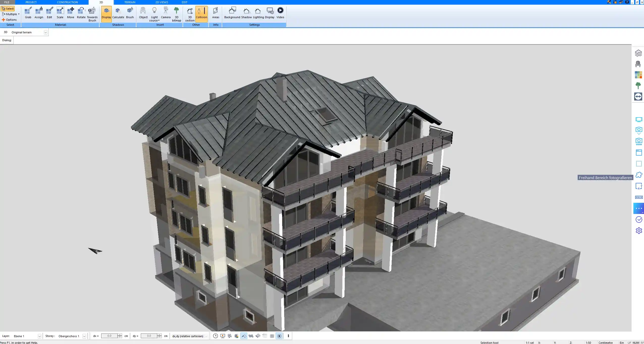Toggle the North arrow indicator
The width and height of the screenshot is (644, 344).
click(x=279, y=336)
